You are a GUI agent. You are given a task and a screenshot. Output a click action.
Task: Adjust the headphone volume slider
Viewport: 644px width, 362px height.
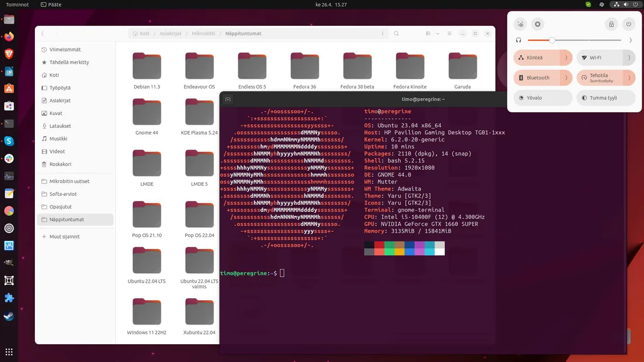coord(552,40)
